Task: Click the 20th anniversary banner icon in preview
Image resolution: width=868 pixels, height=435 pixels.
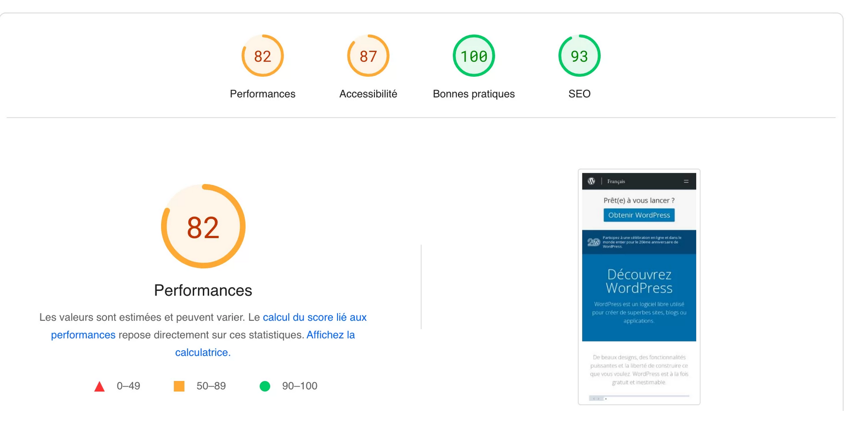Action: (x=594, y=242)
